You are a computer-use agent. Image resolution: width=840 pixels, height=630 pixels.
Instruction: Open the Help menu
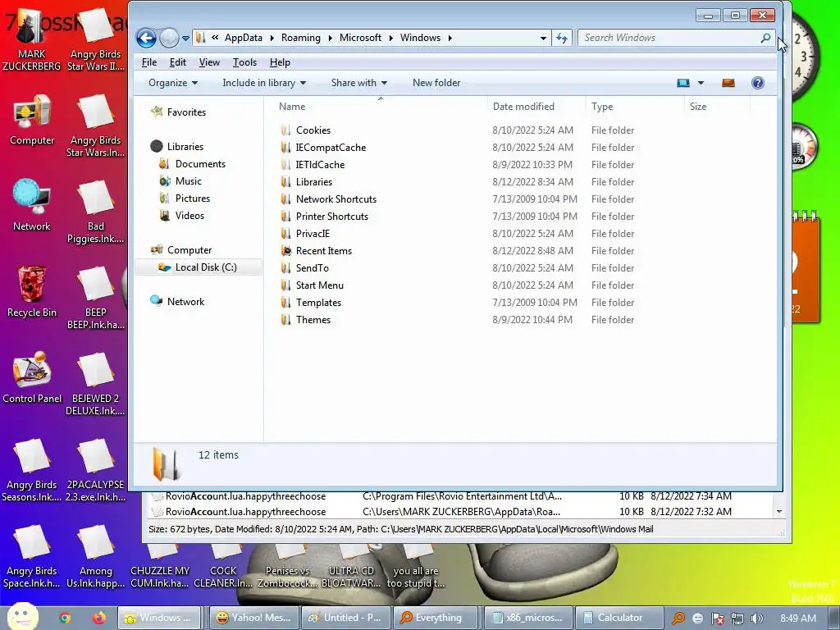pos(280,62)
